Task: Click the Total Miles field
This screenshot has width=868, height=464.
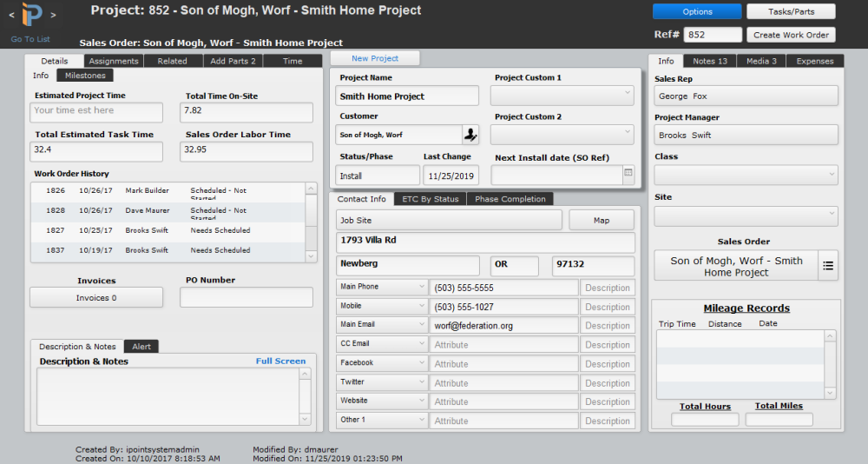Action: (779, 420)
